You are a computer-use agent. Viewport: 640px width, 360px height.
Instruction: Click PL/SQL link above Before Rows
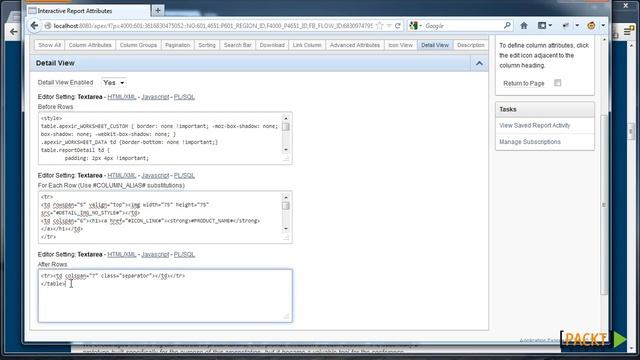184,97
